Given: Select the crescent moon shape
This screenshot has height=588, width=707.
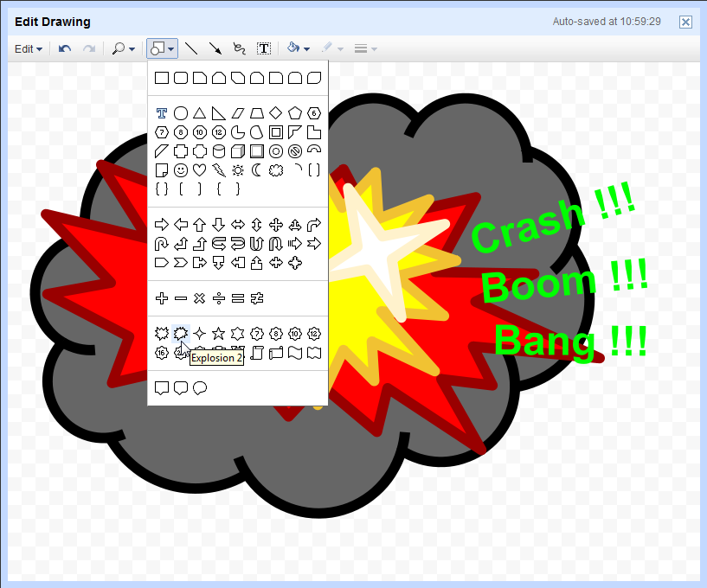Looking at the screenshot, I should pyautogui.click(x=256, y=170).
